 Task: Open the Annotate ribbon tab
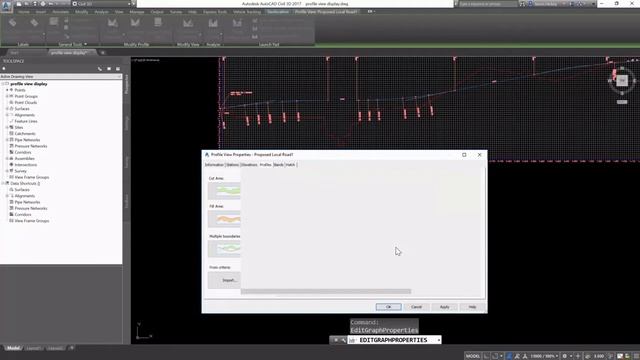(x=60, y=12)
